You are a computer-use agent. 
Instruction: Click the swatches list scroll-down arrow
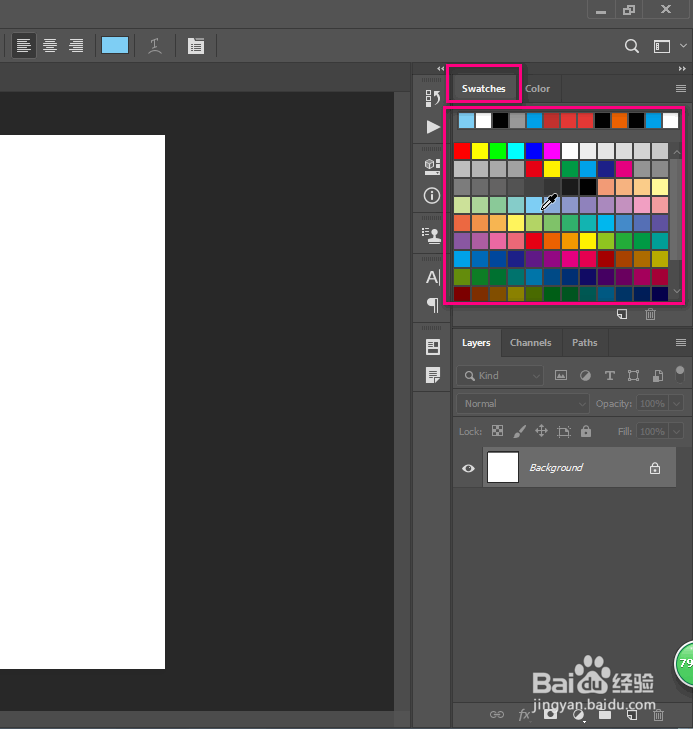pyautogui.click(x=677, y=291)
